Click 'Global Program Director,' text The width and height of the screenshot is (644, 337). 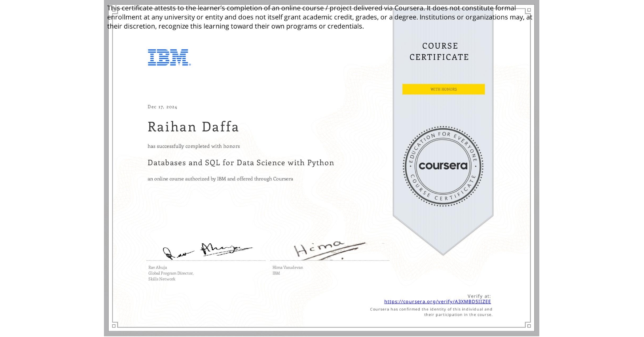point(171,273)
